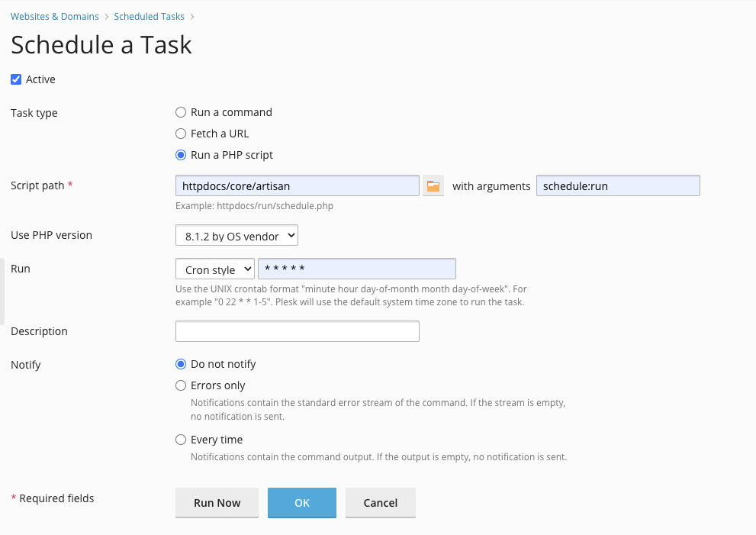Go to Websites & Domains breadcrumb
The height and width of the screenshot is (535, 756).
[x=54, y=16]
